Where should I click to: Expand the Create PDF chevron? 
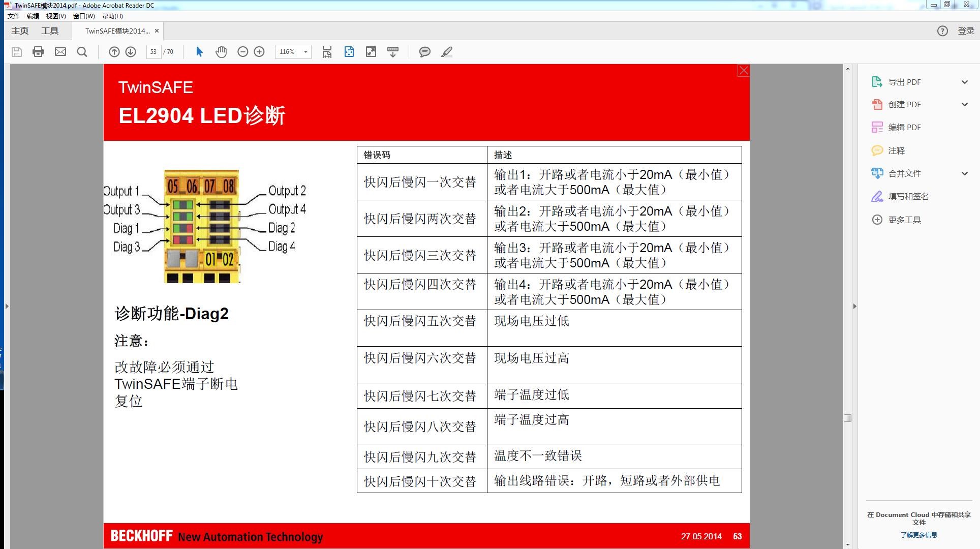click(x=965, y=104)
